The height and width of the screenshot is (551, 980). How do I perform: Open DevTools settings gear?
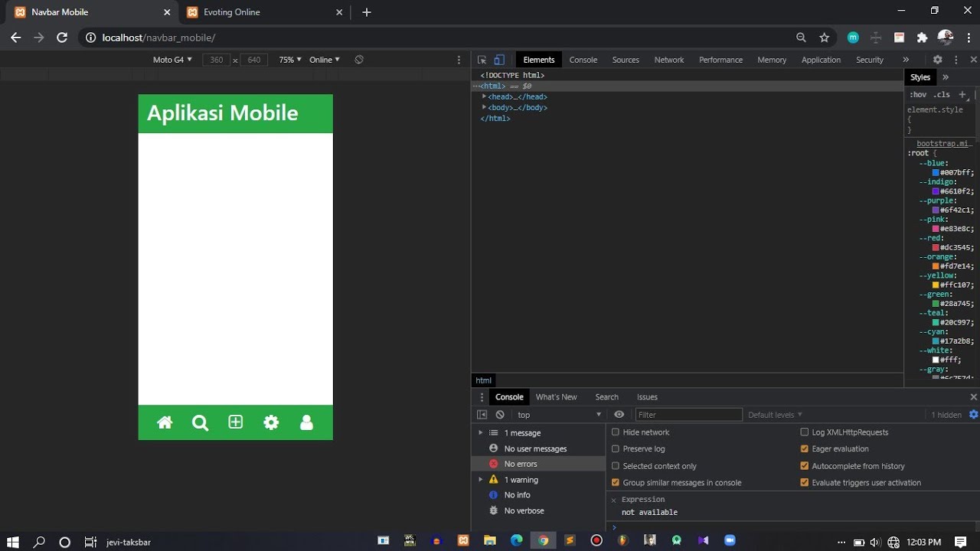pyautogui.click(x=937, y=60)
